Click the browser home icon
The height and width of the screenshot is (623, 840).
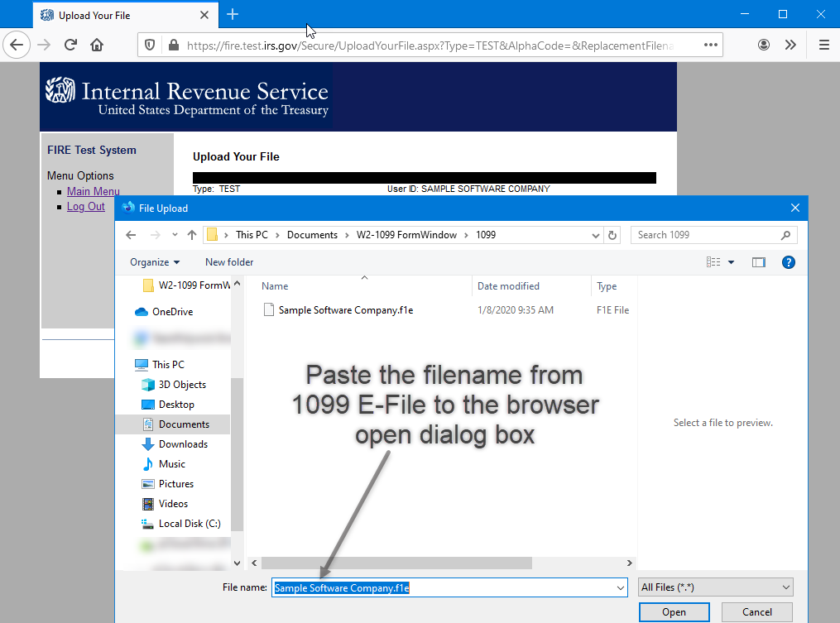tap(97, 45)
